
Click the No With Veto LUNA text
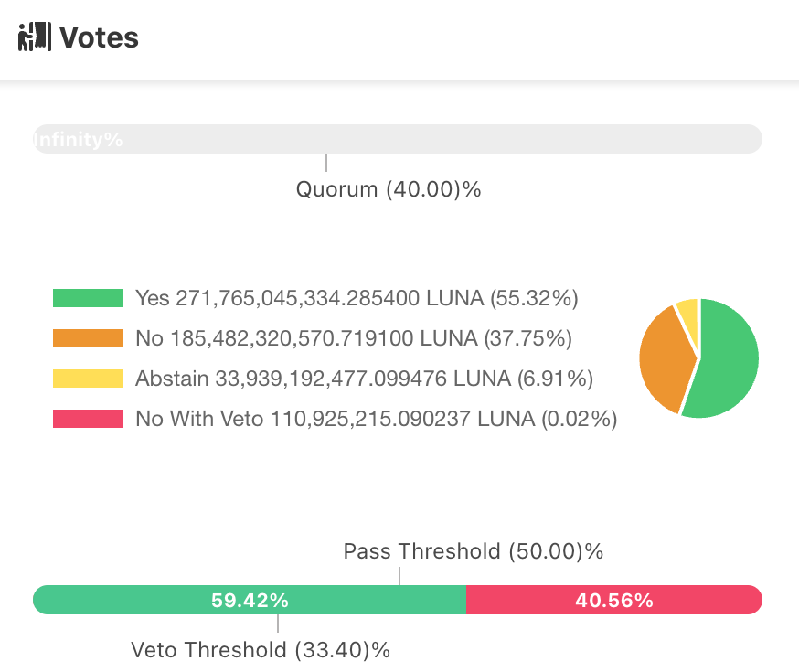click(376, 419)
